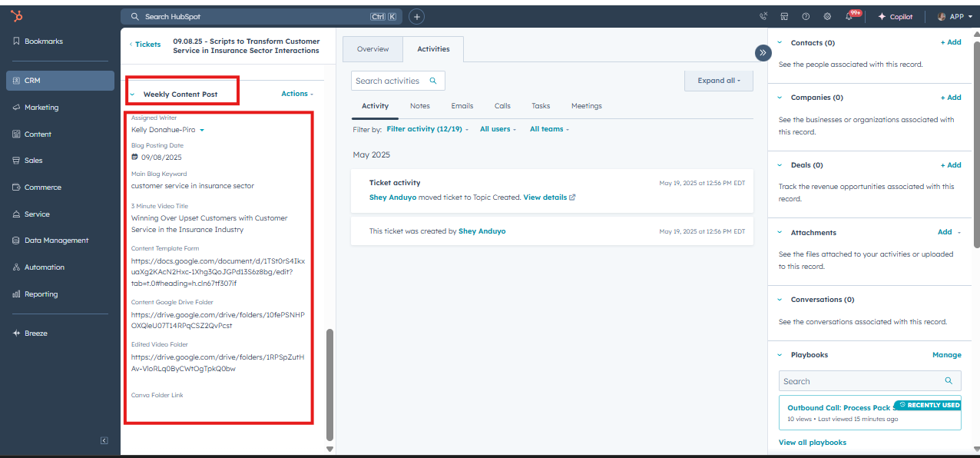The image size is (980, 458).
Task: Collapse right sidebar with double-arrow button
Action: click(763, 52)
